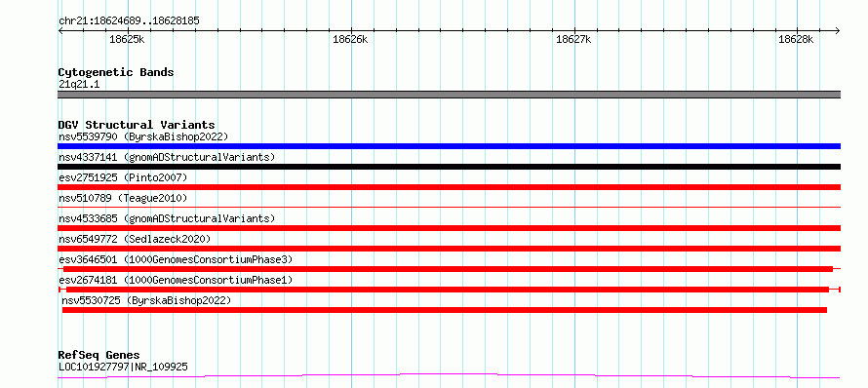Click the red esv2751925 Pinto2007 bar
The image size is (868, 388).
(449, 187)
